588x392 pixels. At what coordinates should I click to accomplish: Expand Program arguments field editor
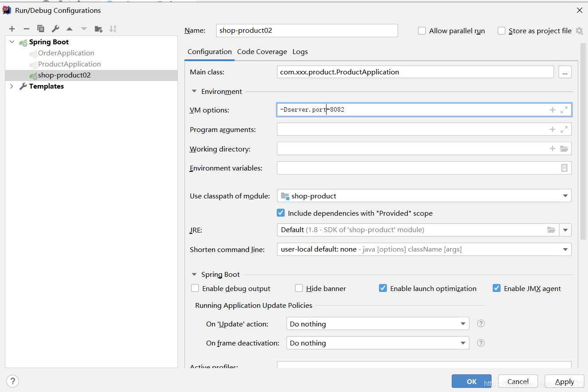[564, 129]
